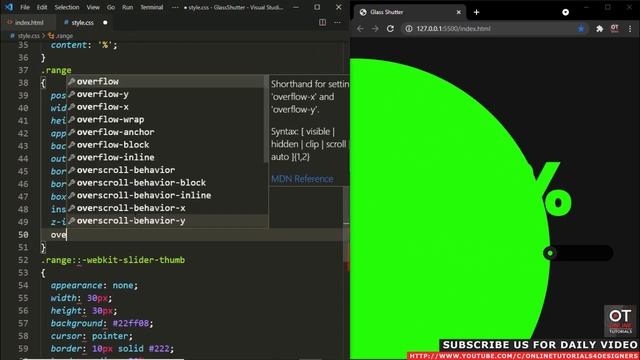Click the site info icon in address bar
The height and width of the screenshot is (360, 640).
point(409,29)
